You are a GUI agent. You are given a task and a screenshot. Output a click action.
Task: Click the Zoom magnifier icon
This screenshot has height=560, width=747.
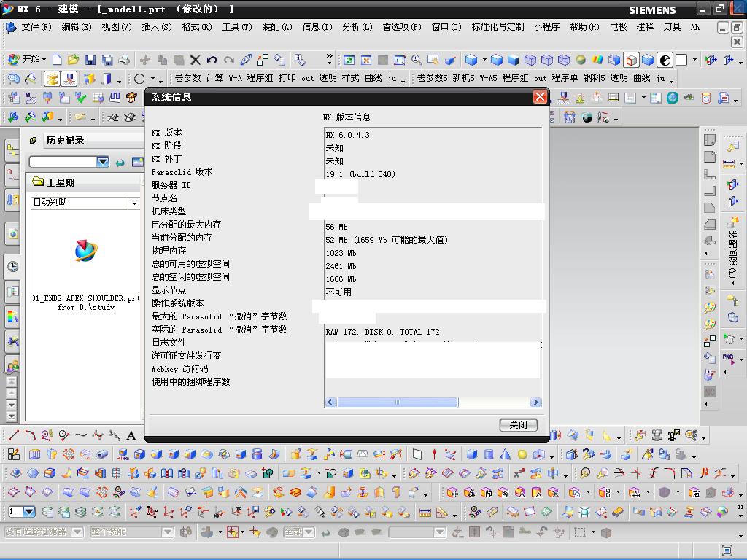tap(417, 60)
